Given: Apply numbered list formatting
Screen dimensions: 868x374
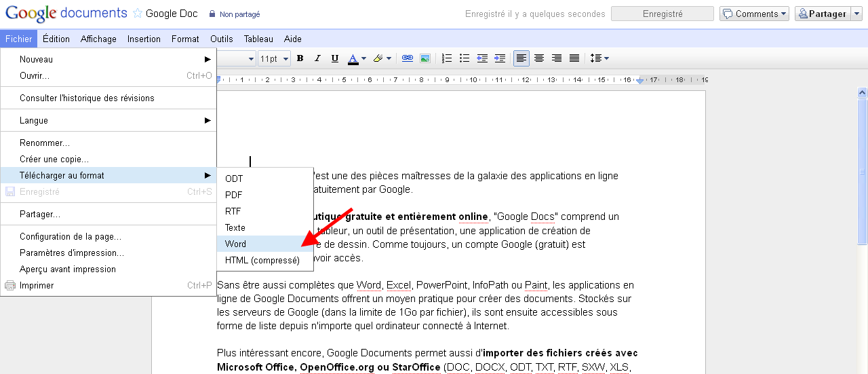Looking at the screenshot, I should tap(447, 58).
